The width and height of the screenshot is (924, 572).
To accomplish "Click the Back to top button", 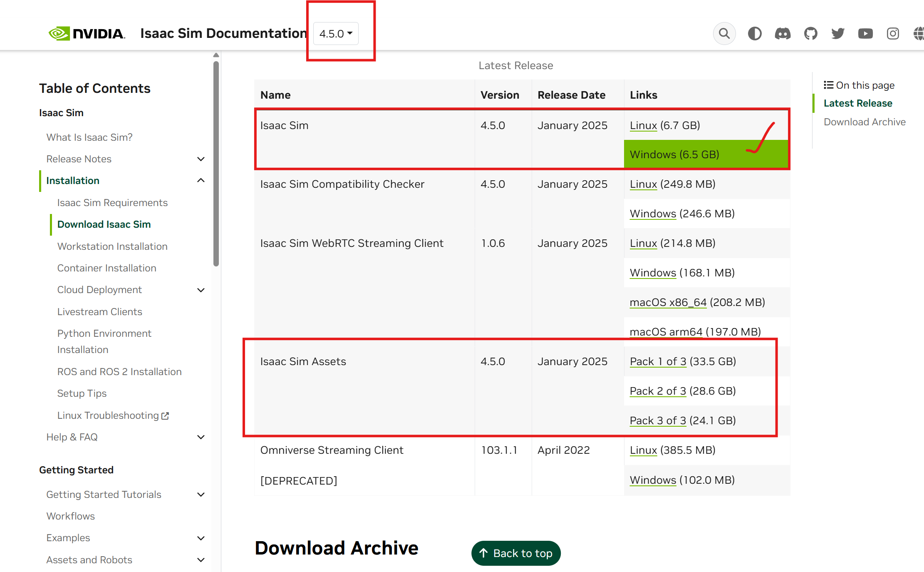I will coord(516,553).
